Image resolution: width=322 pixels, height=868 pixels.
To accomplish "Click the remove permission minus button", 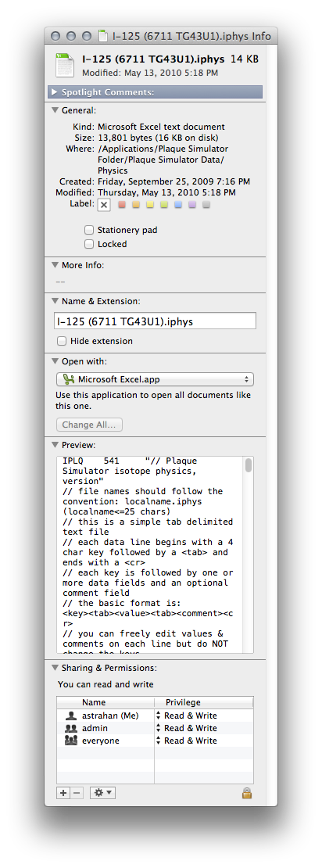I will (77, 793).
